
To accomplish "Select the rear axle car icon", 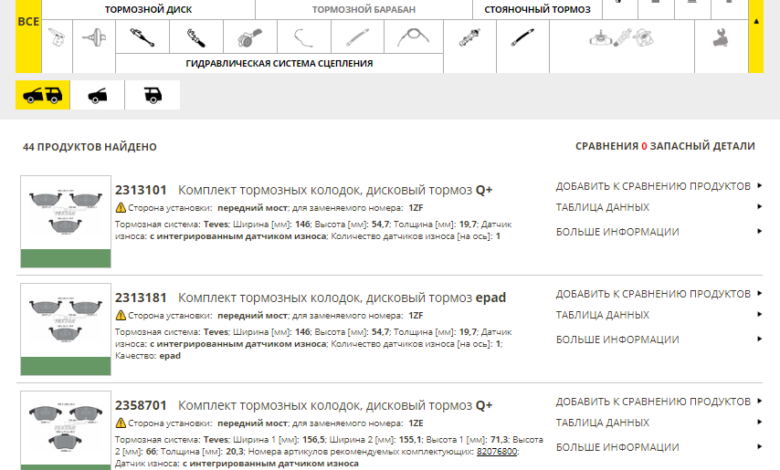I will pyautogui.click(x=152, y=95).
